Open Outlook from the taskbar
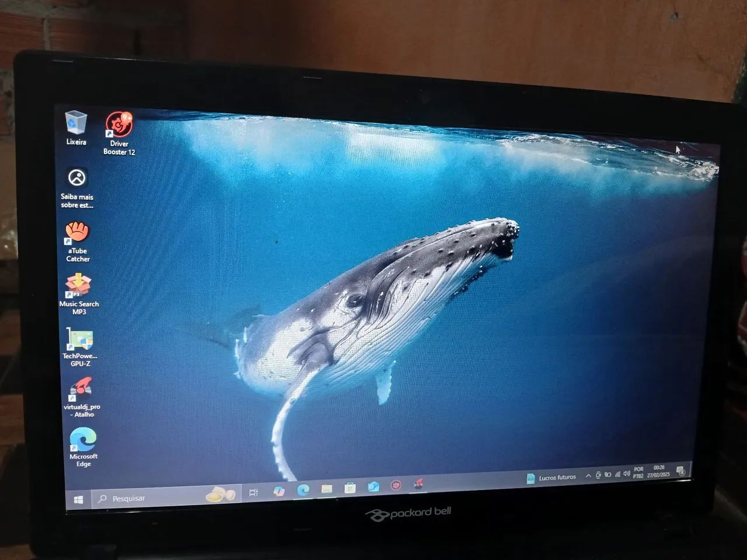The image size is (747, 560). coord(373,487)
